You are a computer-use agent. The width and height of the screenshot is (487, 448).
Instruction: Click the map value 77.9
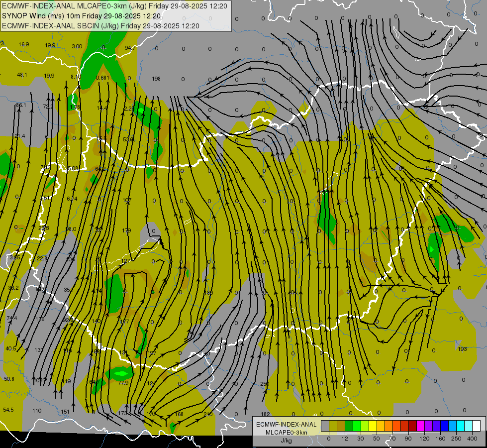pyautogui.click(x=123, y=383)
